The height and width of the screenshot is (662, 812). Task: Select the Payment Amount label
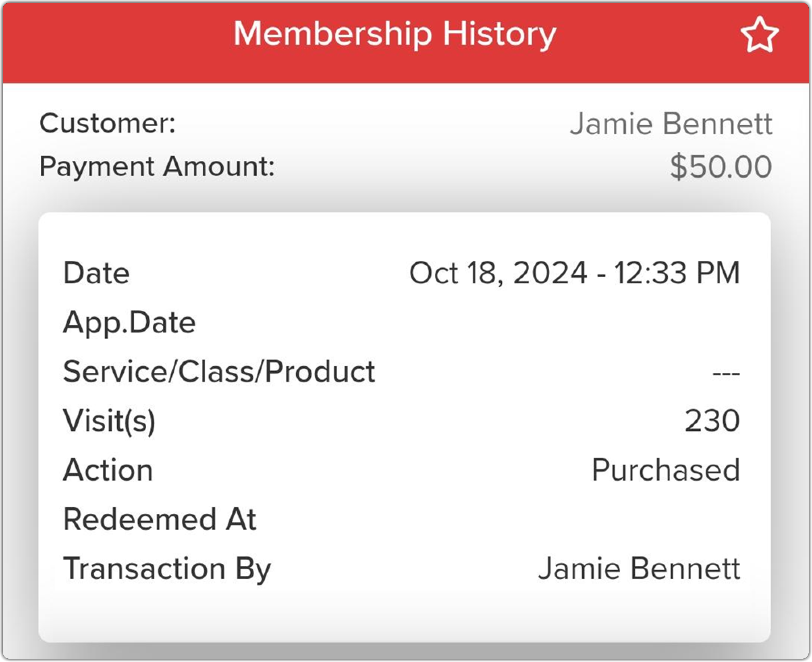157,166
